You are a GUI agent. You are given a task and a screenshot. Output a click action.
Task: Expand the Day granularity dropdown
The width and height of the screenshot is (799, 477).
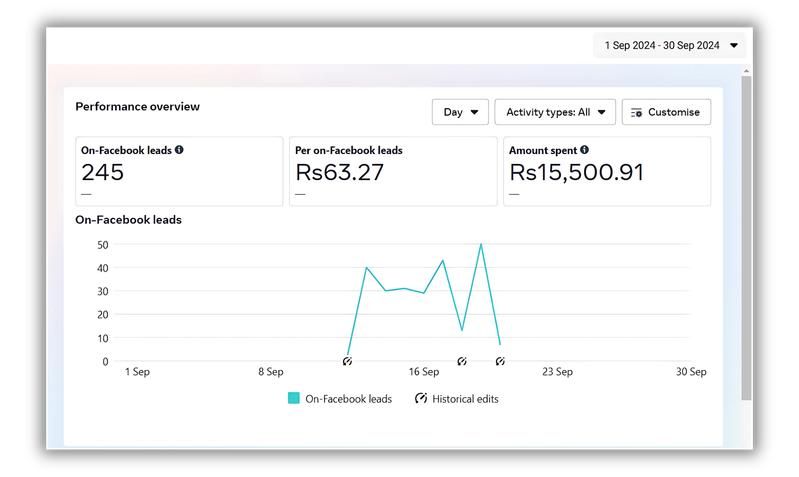tap(460, 112)
